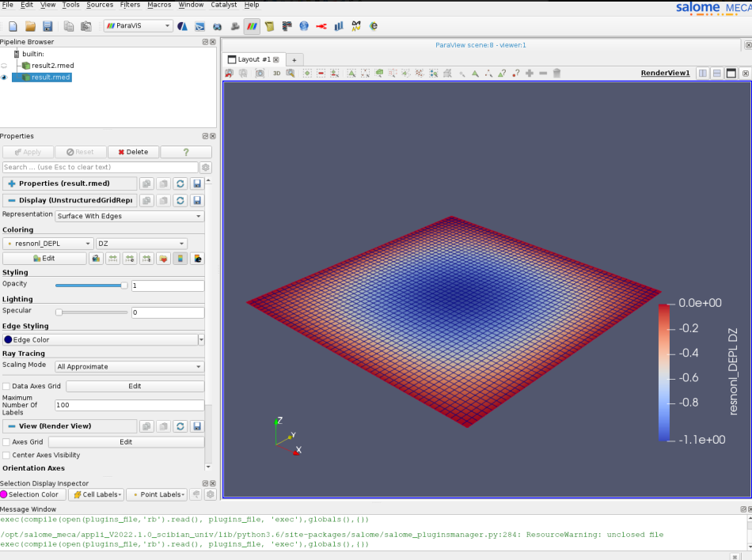Open the DZ component dropdown

coord(142,244)
